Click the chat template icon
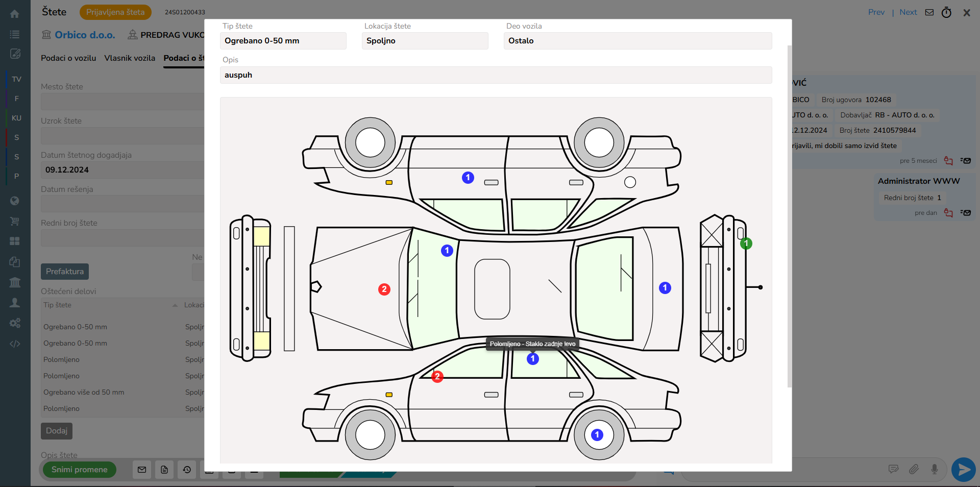Image resolution: width=980 pixels, height=487 pixels. pos(893,469)
